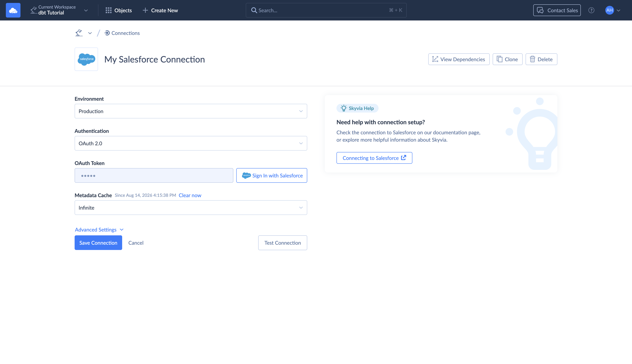Click the Contact Sales button
This screenshot has width=632, height=364.
[x=557, y=10]
